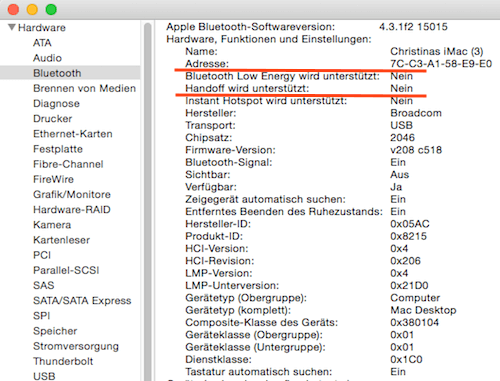
Task: Click the Handoff wird unterstützt label
Action: pos(247,88)
